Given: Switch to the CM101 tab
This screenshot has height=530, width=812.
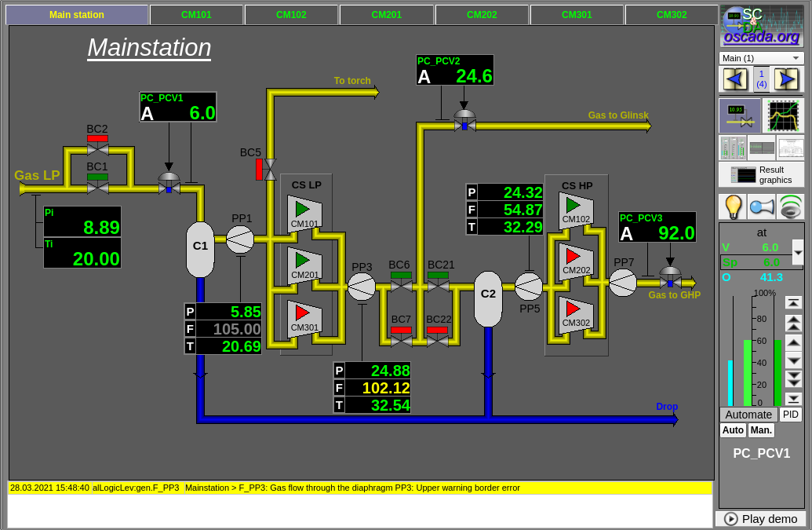Looking at the screenshot, I should pos(196,15).
